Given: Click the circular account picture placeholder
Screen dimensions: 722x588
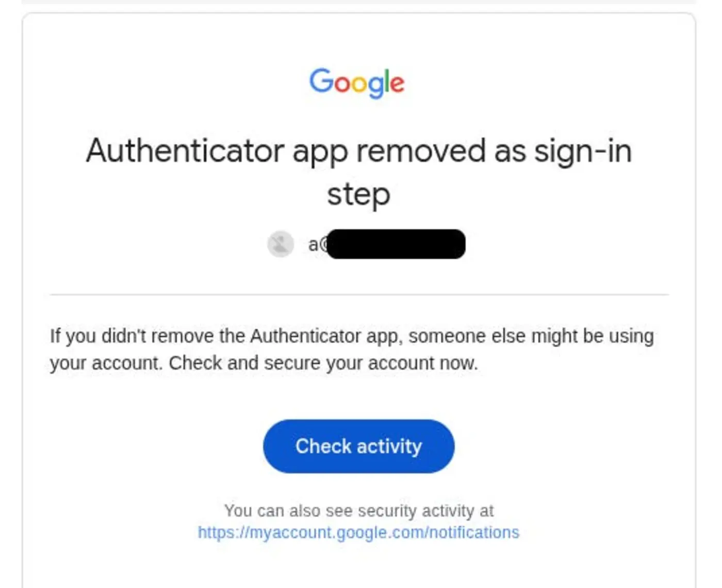Looking at the screenshot, I should pos(280,243).
